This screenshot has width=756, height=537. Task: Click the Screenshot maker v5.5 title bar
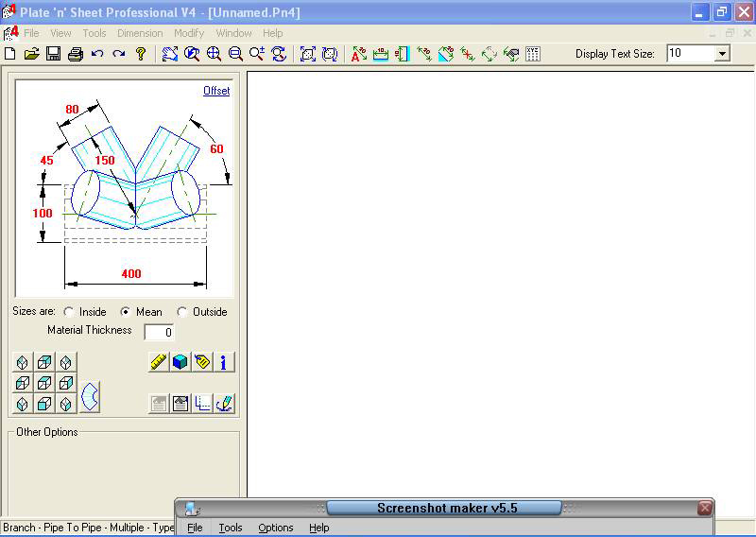pyautogui.click(x=444, y=508)
